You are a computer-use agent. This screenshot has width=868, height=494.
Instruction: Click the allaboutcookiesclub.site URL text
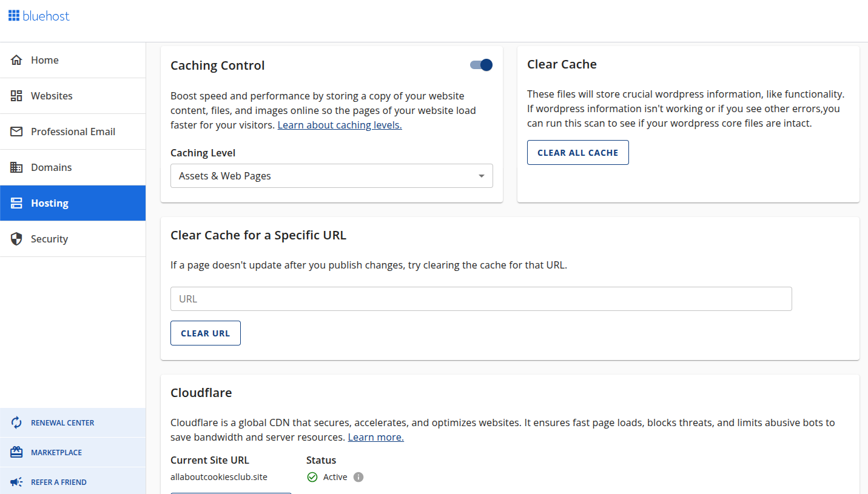219,477
